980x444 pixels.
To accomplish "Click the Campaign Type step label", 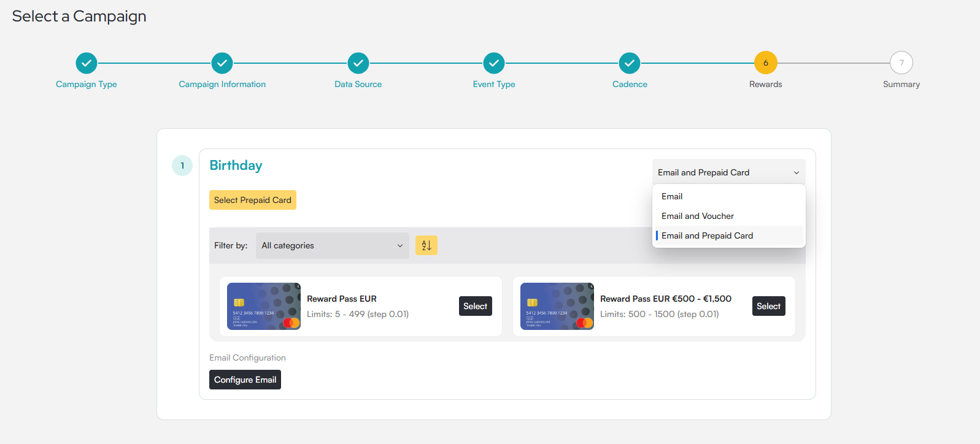I will point(87,84).
